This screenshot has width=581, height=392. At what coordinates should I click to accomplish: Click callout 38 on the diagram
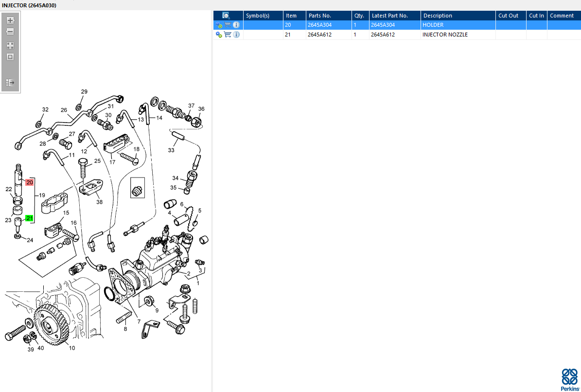click(99, 202)
